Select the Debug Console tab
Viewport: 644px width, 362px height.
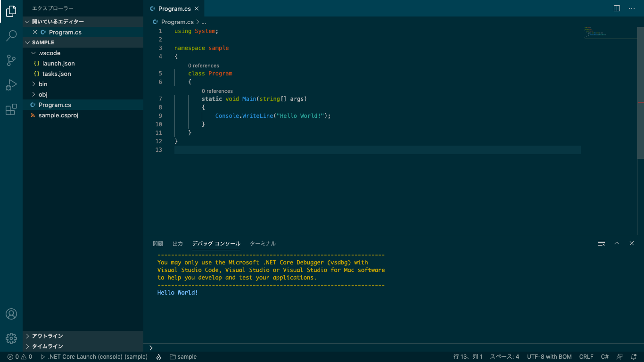216,244
